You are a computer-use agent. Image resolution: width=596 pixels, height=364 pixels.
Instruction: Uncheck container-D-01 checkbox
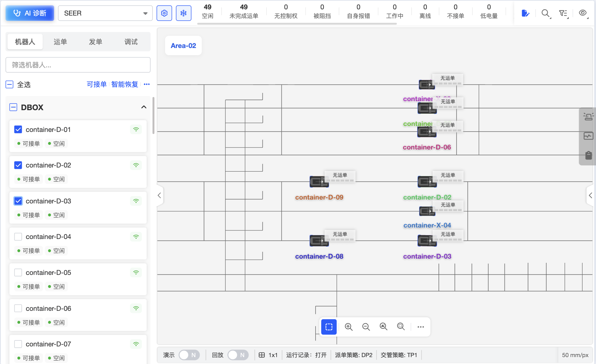pyautogui.click(x=18, y=130)
